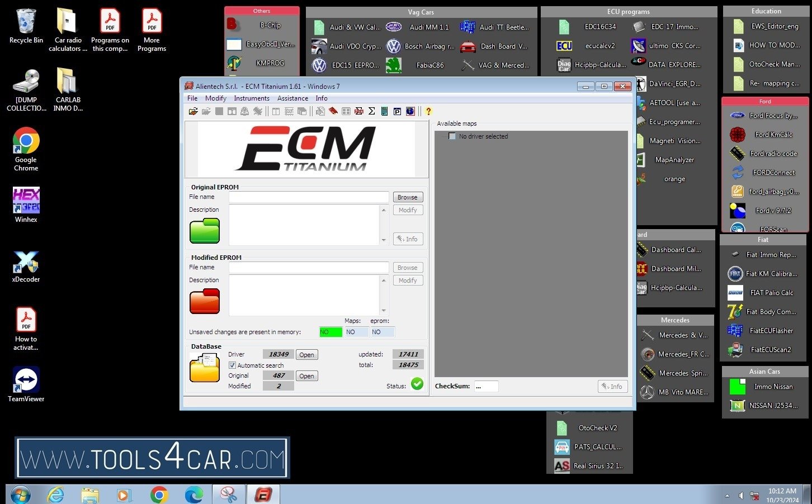The image size is (812, 504).
Task: Click Original Description scroll down arrow
Action: click(384, 240)
